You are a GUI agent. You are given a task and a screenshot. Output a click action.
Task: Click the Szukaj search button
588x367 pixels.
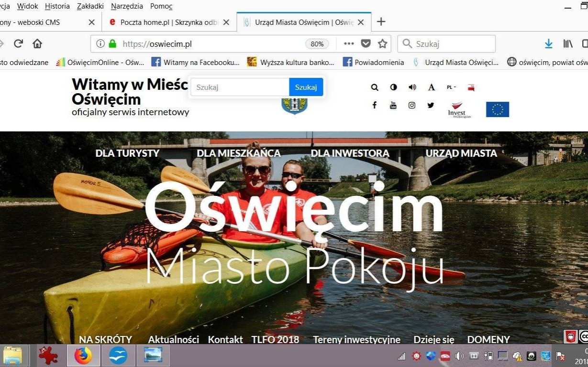(x=306, y=87)
